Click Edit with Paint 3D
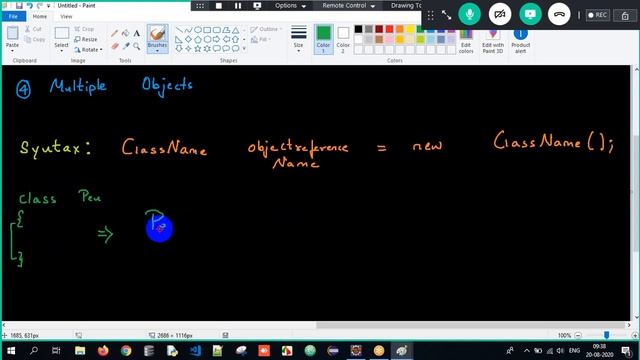The image size is (640, 360). pos(493,41)
